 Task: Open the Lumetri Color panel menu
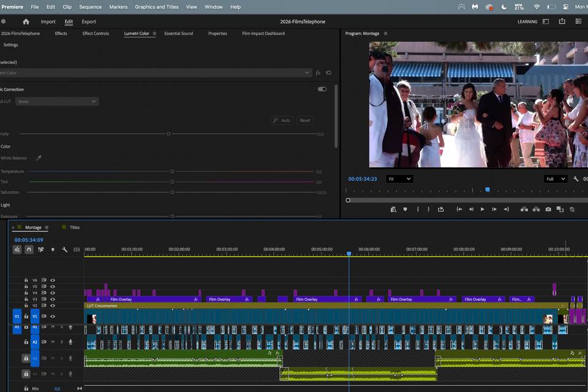154,34
